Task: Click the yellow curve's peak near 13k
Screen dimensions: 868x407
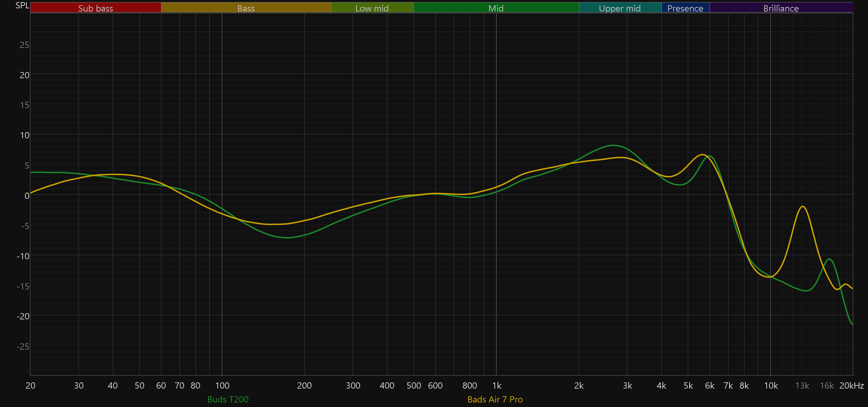Action: pos(803,206)
